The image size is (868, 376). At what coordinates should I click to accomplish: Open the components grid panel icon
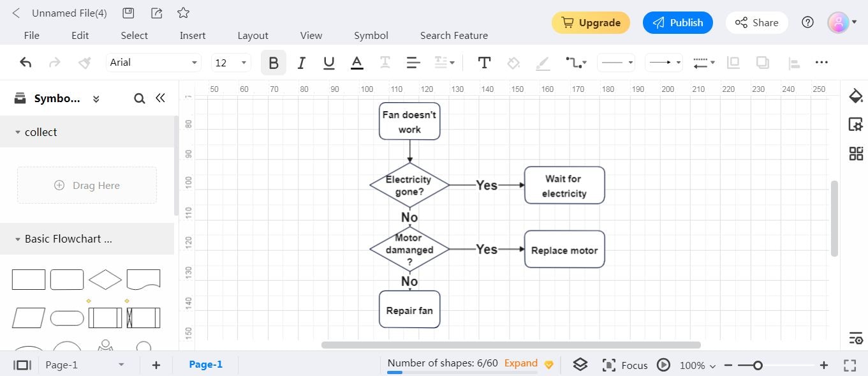pos(856,153)
